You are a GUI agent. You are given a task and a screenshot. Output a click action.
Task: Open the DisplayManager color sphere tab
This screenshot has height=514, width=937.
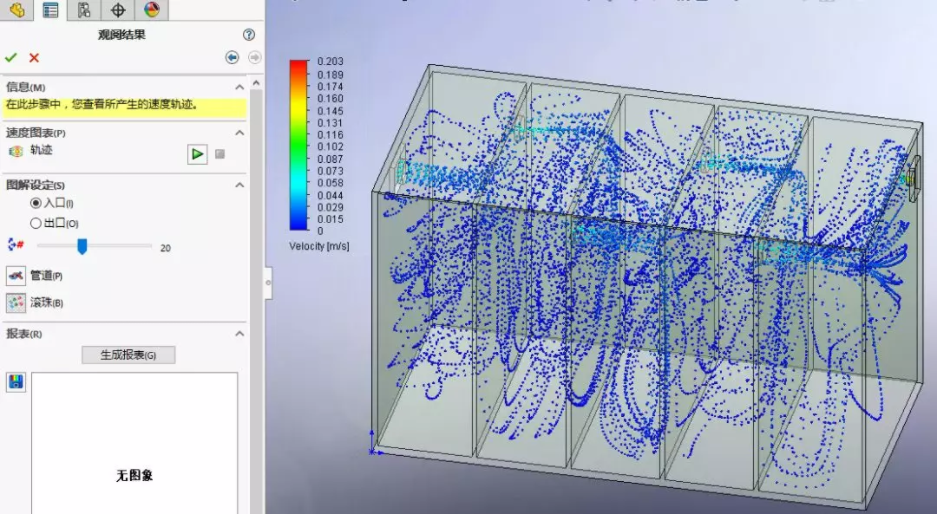[x=152, y=10]
